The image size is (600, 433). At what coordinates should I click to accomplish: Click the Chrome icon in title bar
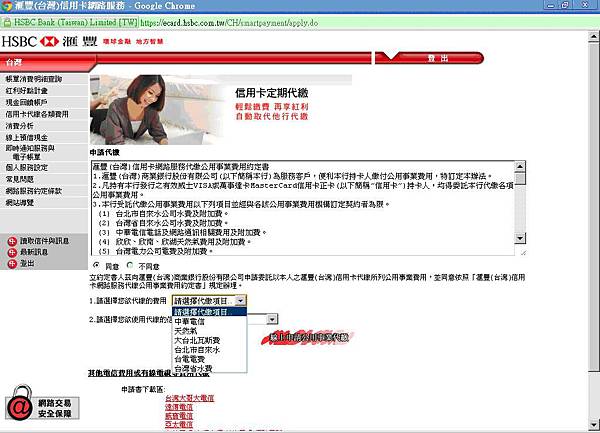[6, 6]
